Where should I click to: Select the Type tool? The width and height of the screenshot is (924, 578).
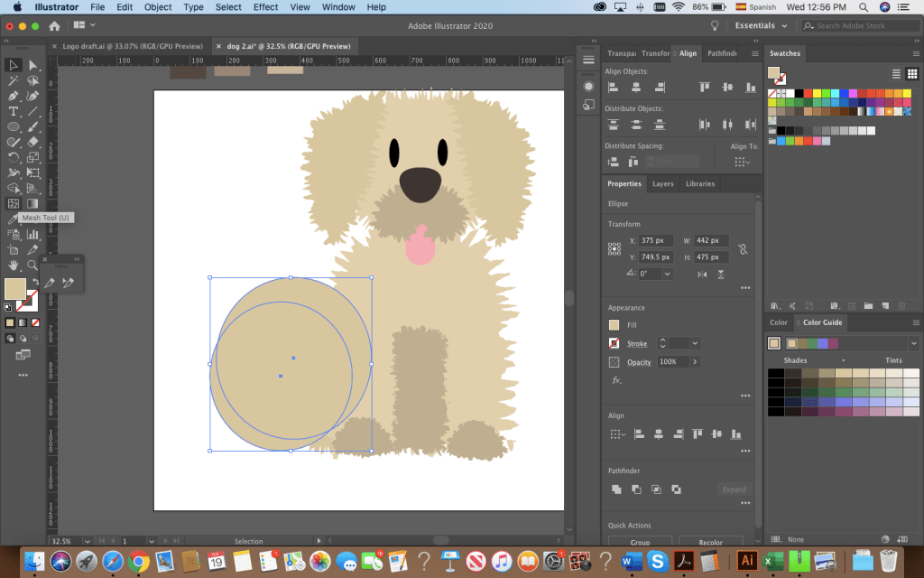[x=14, y=111]
